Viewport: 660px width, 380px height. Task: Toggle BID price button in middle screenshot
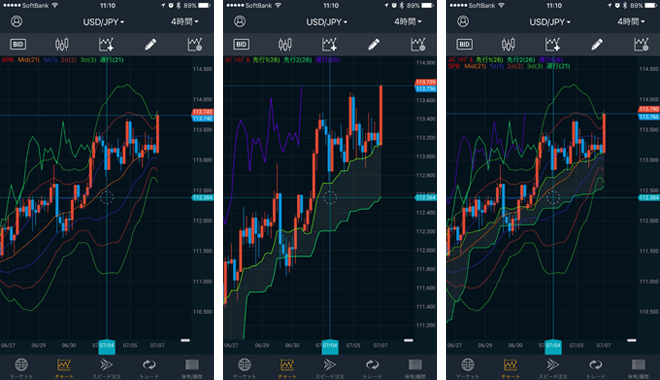[x=241, y=45]
